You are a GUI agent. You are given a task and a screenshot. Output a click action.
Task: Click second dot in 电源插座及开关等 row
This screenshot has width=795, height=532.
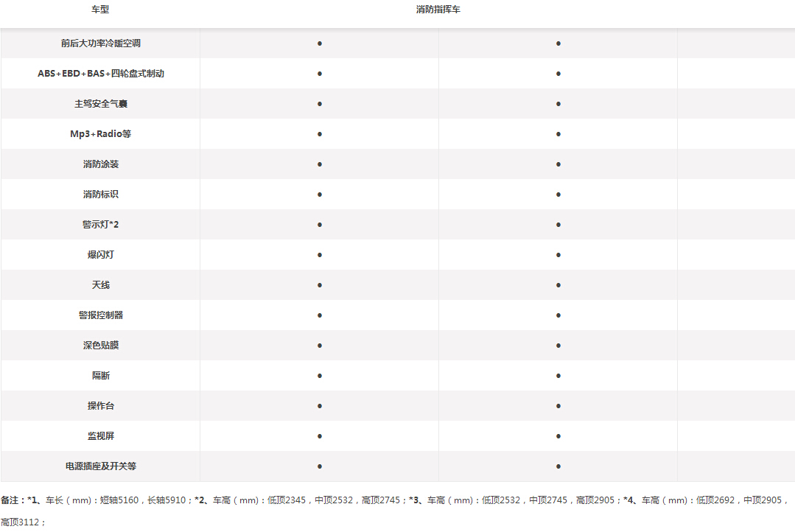click(558, 466)
